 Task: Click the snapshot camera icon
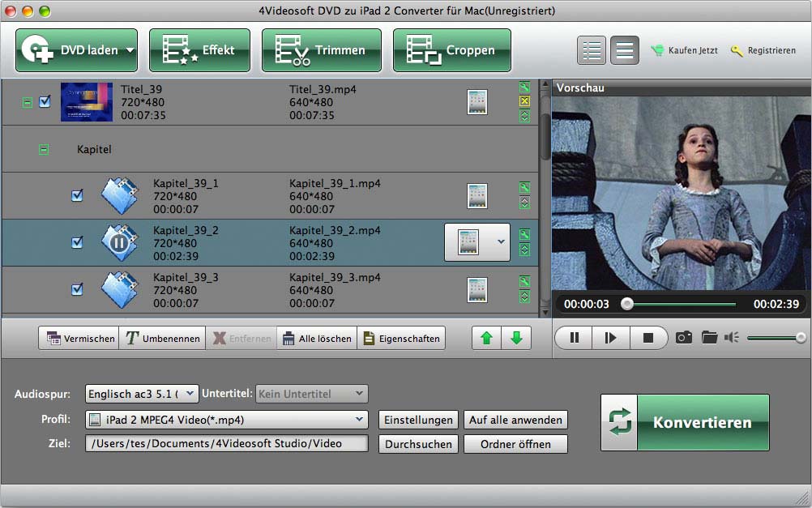(x=684, y=337)
